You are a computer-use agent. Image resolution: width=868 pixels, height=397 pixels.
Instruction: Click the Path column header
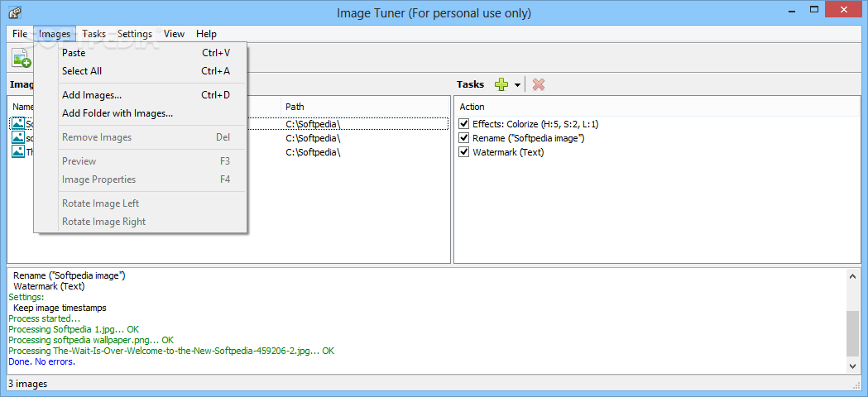coord(365,107)
